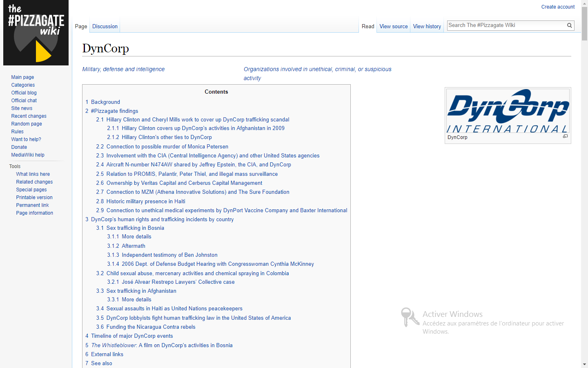Open the DynCorp International logo thumbnail
Image resolution: width=588 pixels, height=368 pixels.
click(x=508, y=111)
